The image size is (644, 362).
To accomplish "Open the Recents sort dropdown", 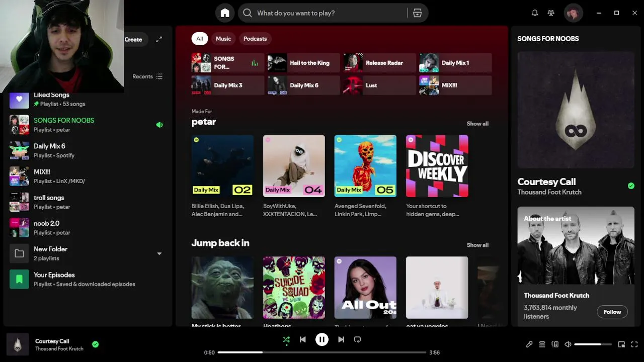I will click(147, 76).
